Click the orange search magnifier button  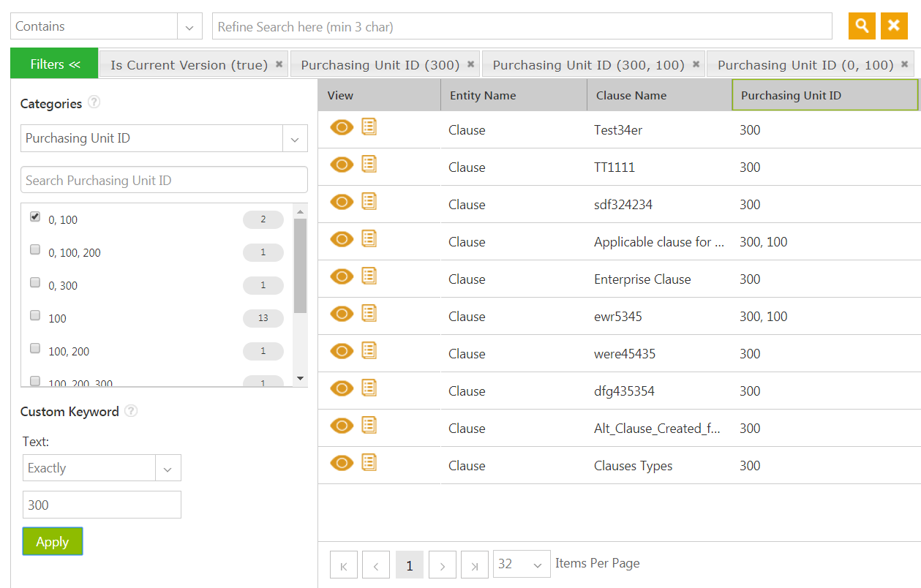[x=862, y=26]
